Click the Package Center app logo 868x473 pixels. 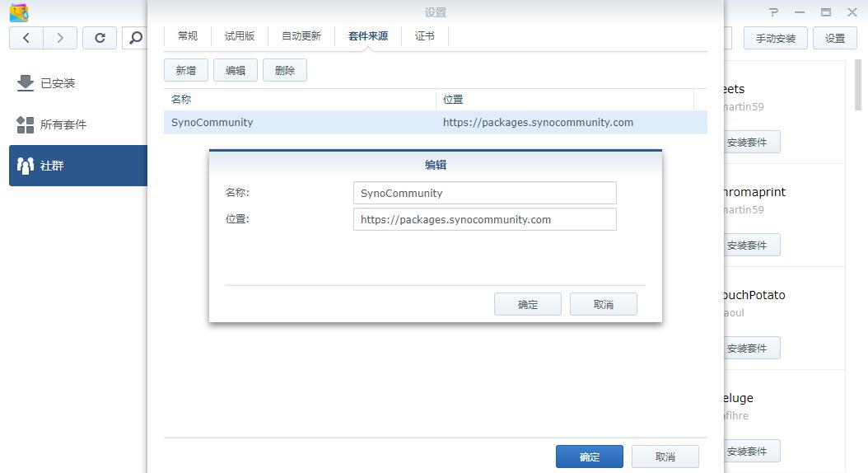(19, 12)
